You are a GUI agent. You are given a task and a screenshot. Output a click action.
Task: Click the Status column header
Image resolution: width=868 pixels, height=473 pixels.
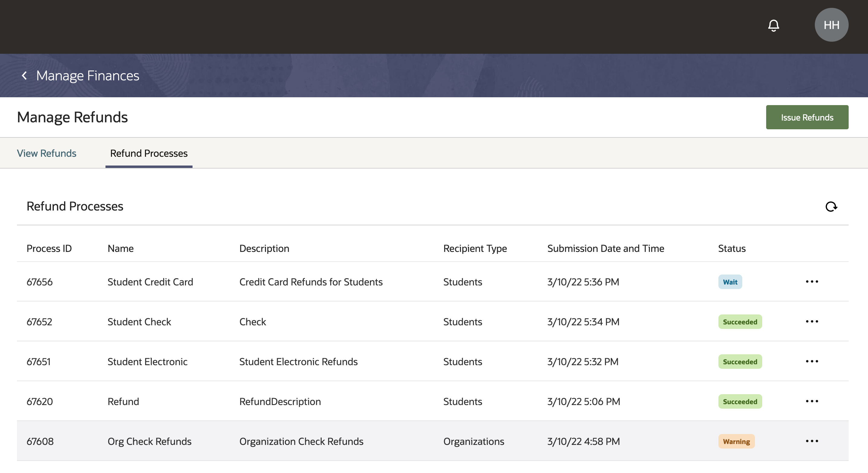pos(731,249)
